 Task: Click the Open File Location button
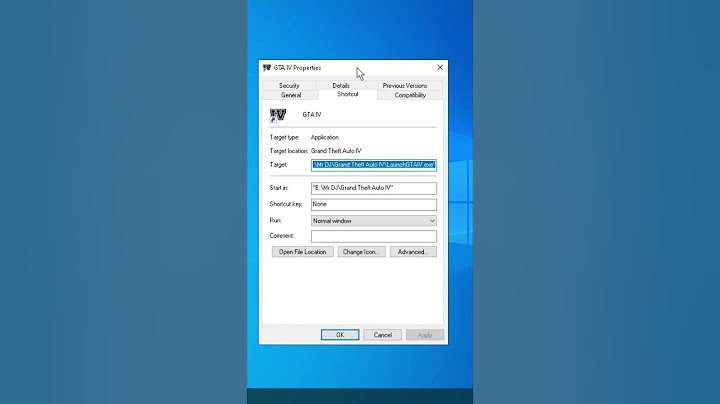point(303,252)
